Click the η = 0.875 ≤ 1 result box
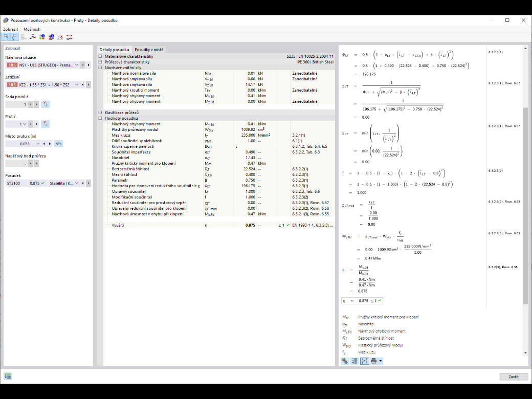This screenshot has height=399, width=532. [x=362, y=301]
